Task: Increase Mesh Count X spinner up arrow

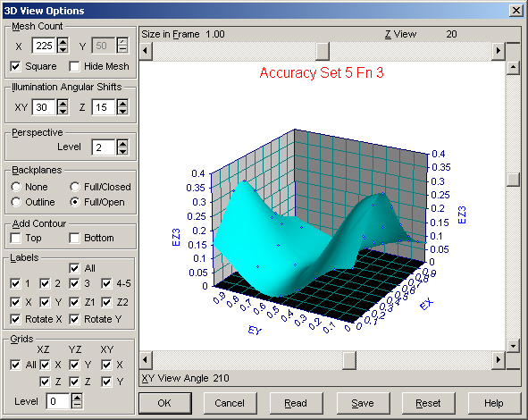Action: (x=63, y=42)
